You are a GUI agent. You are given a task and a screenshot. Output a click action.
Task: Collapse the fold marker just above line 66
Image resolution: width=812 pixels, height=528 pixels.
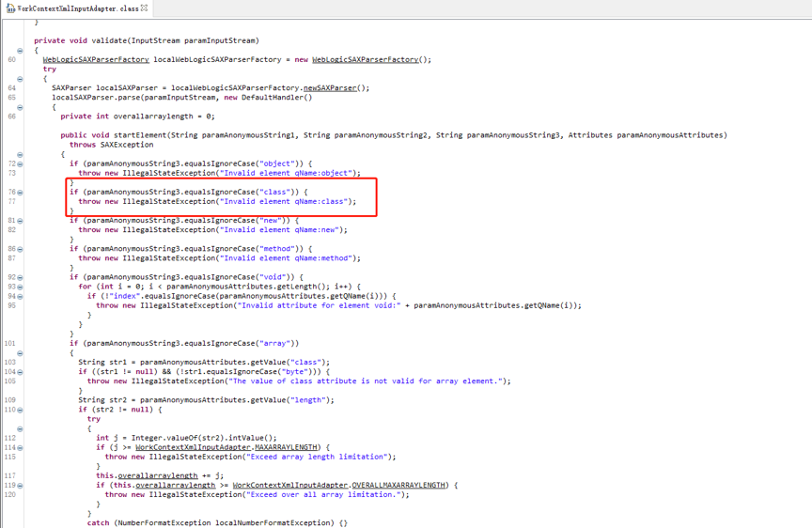pos(20,108)
